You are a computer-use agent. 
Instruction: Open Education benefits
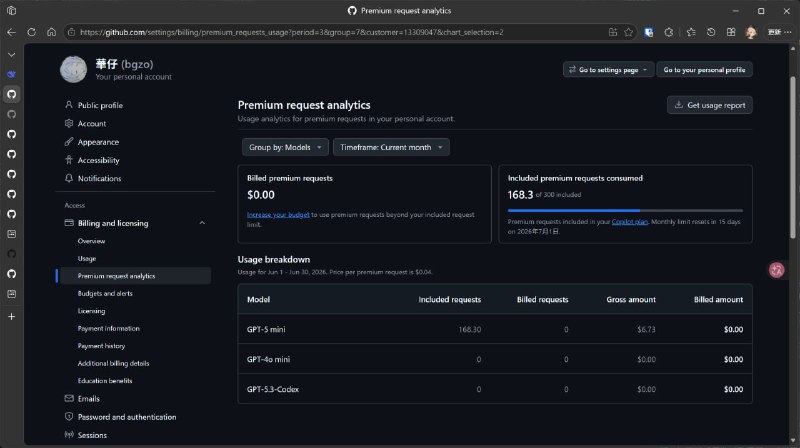(105, 381)
